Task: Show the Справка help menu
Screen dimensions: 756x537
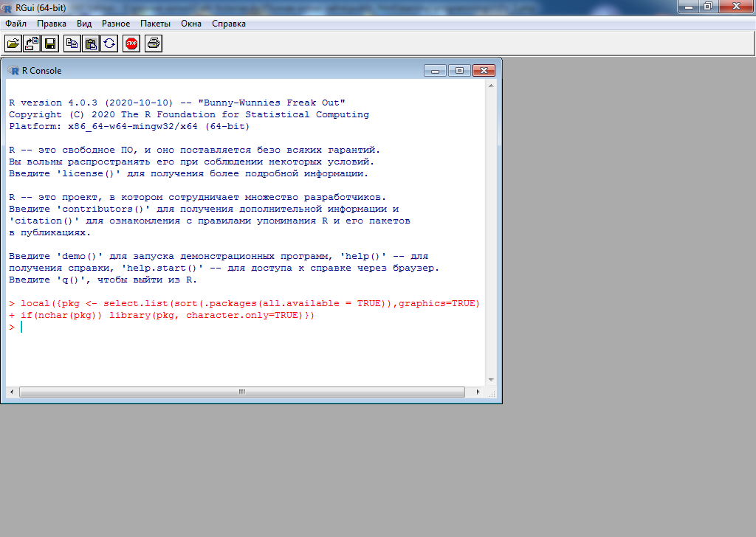Action: 229,24
